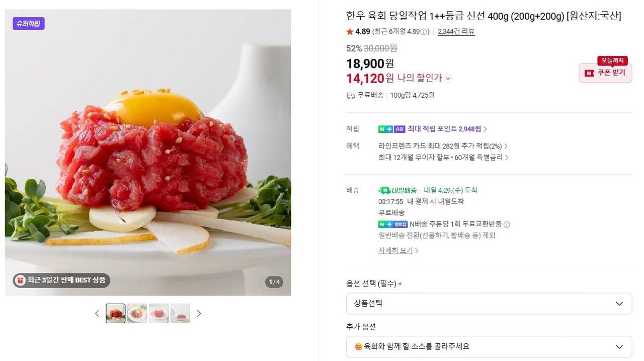The width and height of the screenshot is (644, 361).
Task: Expand the 나의 할인가 price details
Action: click(448, 79)
